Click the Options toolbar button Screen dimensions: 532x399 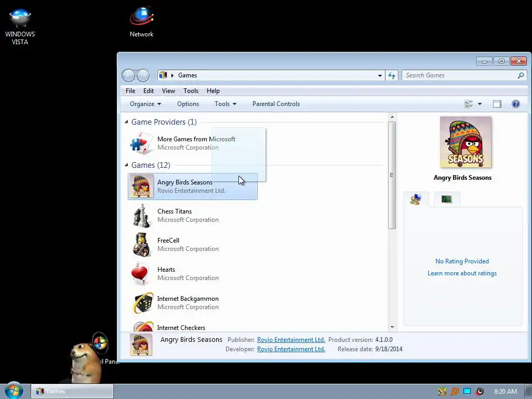[188, 104]
